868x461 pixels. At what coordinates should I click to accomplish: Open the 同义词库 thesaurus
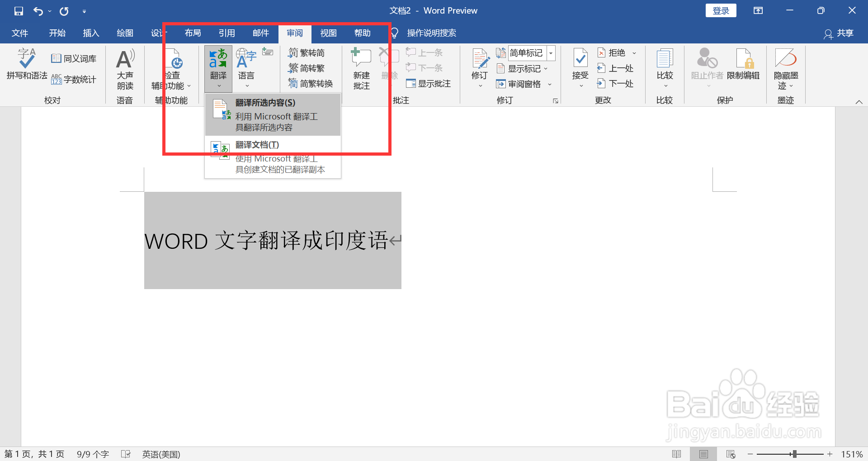[74, 59]
